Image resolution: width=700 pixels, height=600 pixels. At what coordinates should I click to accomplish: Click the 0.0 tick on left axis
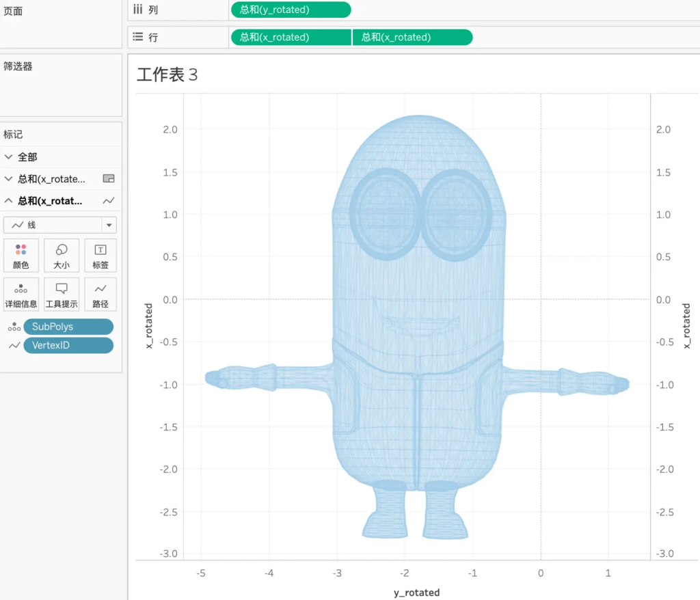point(170,299)
